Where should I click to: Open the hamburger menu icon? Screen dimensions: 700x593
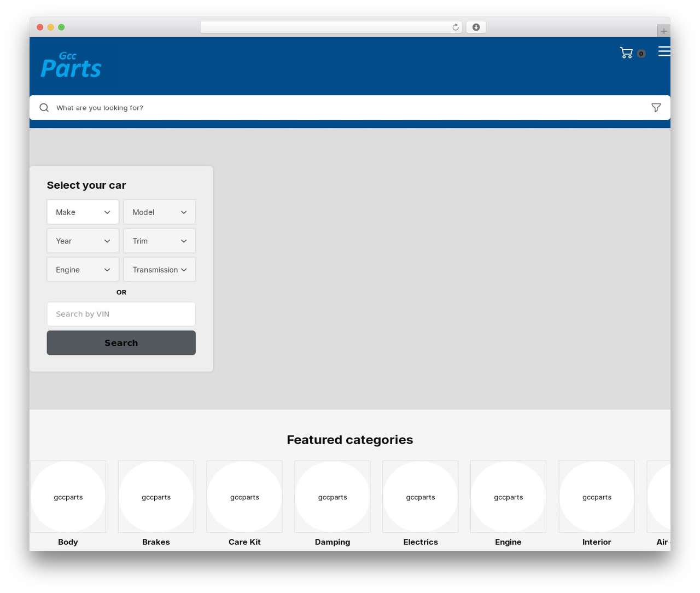click(x=664, y=51)
